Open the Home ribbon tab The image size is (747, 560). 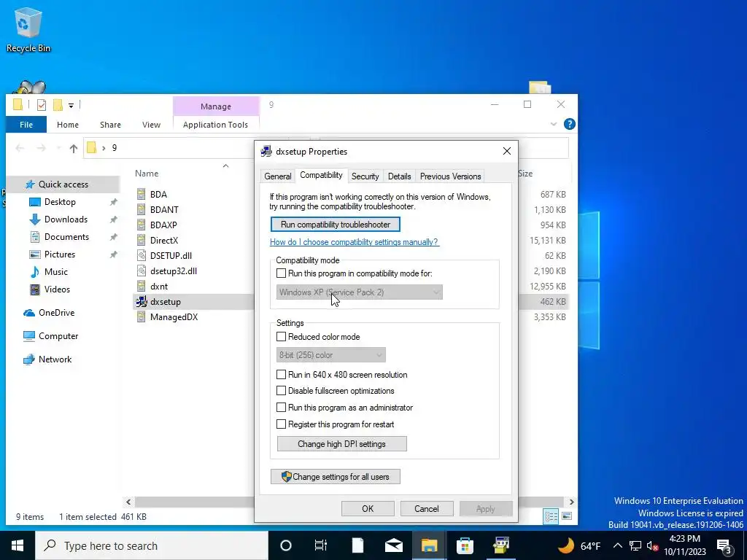[x=68, y=125]
